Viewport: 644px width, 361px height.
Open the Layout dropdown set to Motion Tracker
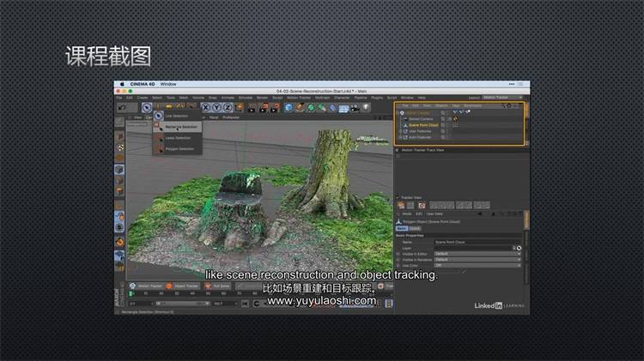coord(502,98)
